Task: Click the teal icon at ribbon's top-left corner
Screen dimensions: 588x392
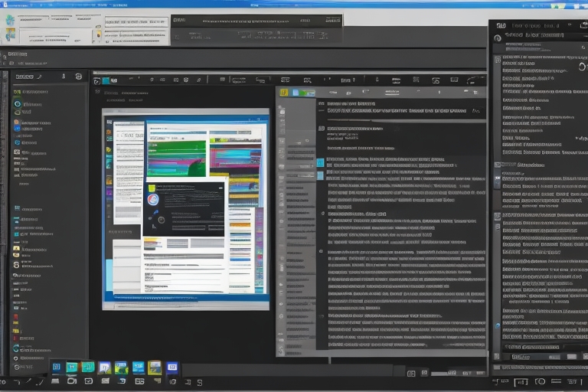Action: [x=9, y=21]
